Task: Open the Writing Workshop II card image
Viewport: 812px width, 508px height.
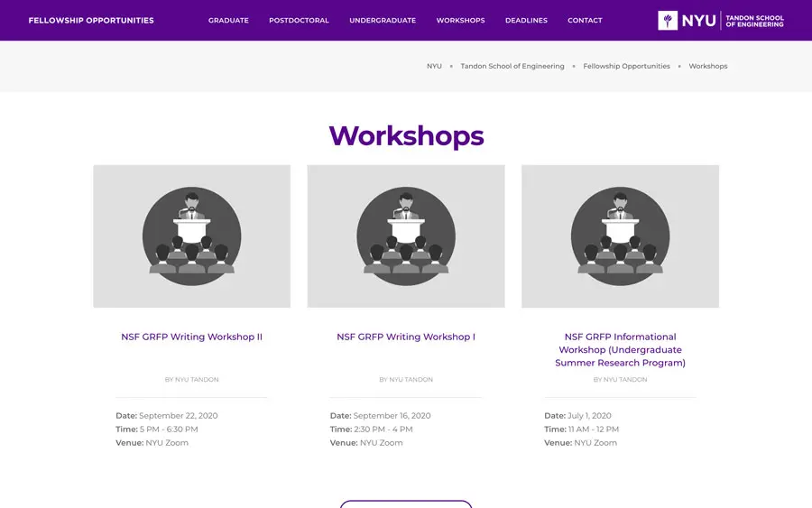Action: pyautogui.click(x=191, y=236)
